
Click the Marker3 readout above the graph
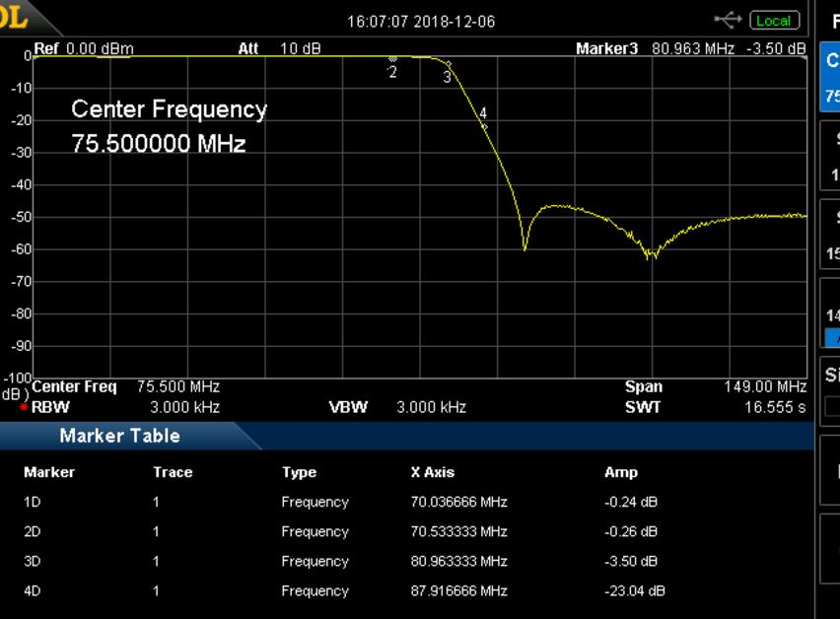point(690,48)
